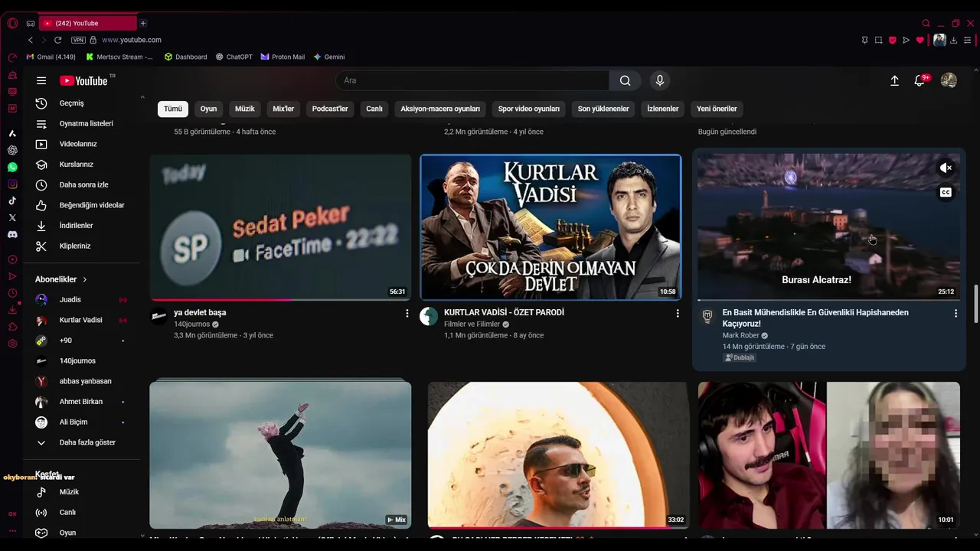Open the YouTube account avatar menu

[x=949, y=80]
